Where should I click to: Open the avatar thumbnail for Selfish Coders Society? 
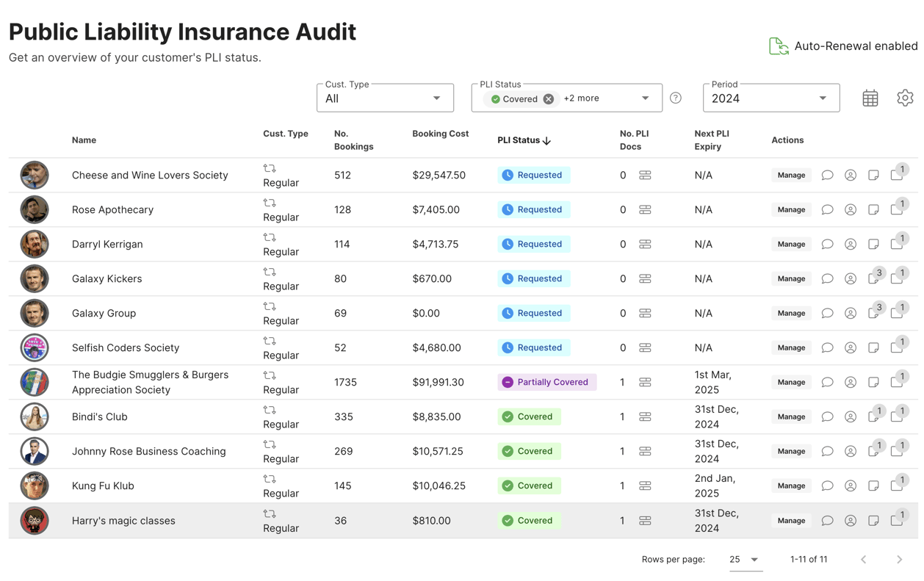[x=35, y=347]
